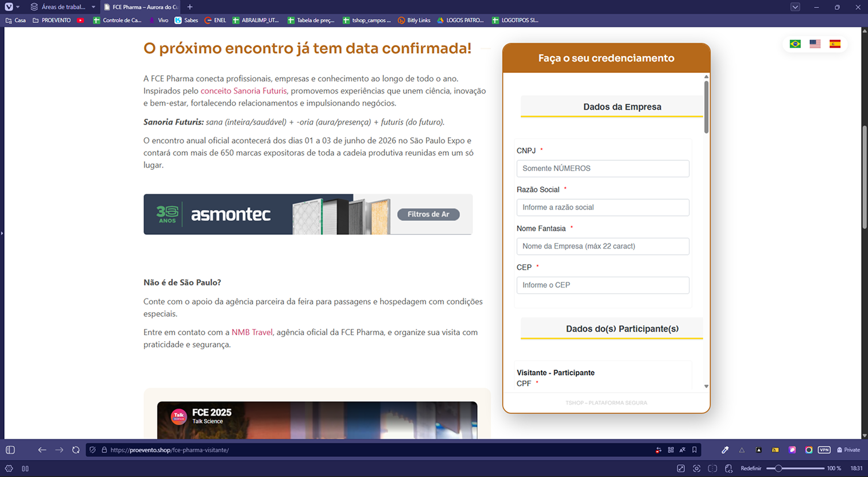Click the Filtros de Ar button

[428, 214]
